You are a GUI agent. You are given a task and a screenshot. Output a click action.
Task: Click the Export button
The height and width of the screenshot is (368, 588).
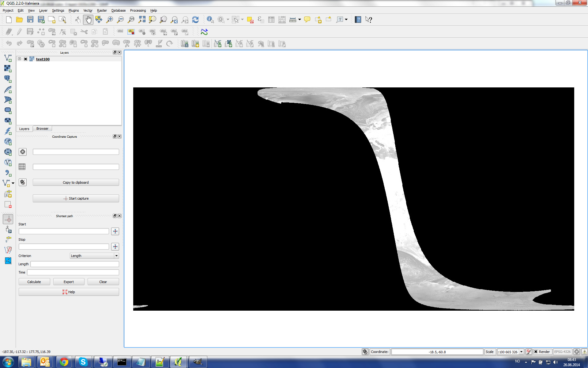point(69,282)
